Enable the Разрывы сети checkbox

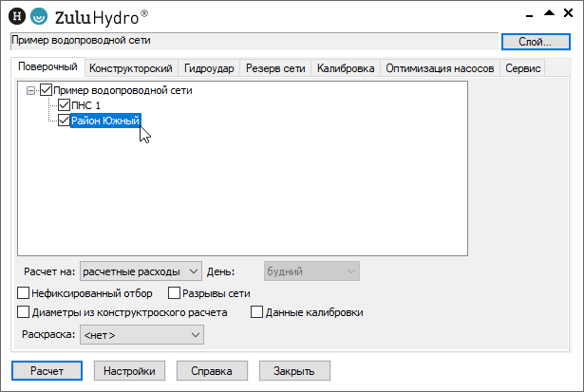coord(174,293)
